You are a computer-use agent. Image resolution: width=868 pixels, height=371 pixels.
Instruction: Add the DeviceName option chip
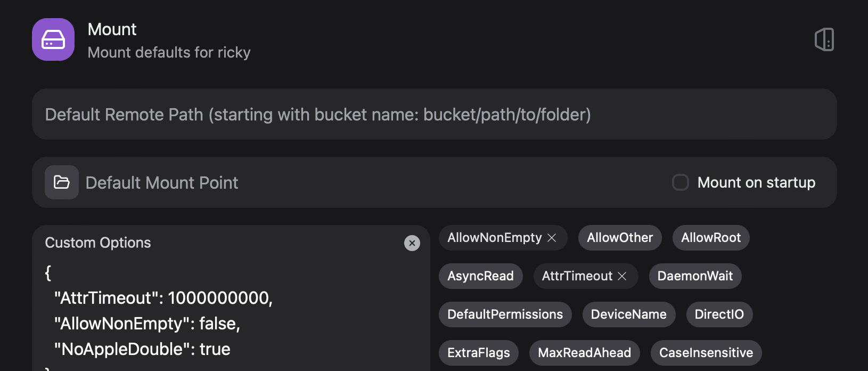pos(628,314)
